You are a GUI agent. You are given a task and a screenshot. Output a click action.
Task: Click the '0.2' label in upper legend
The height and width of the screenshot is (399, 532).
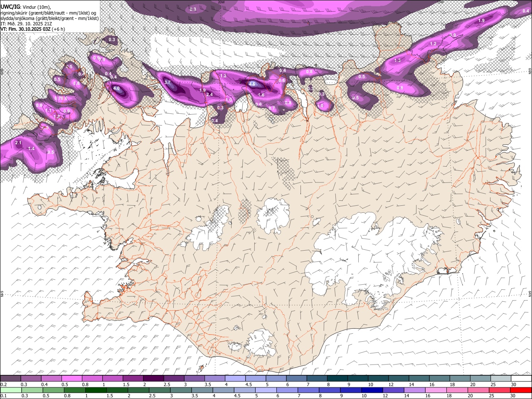click(4, 384)
